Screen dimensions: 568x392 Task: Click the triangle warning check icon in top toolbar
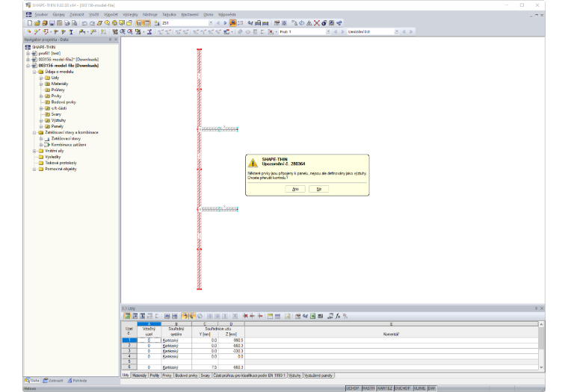(309, 23)
